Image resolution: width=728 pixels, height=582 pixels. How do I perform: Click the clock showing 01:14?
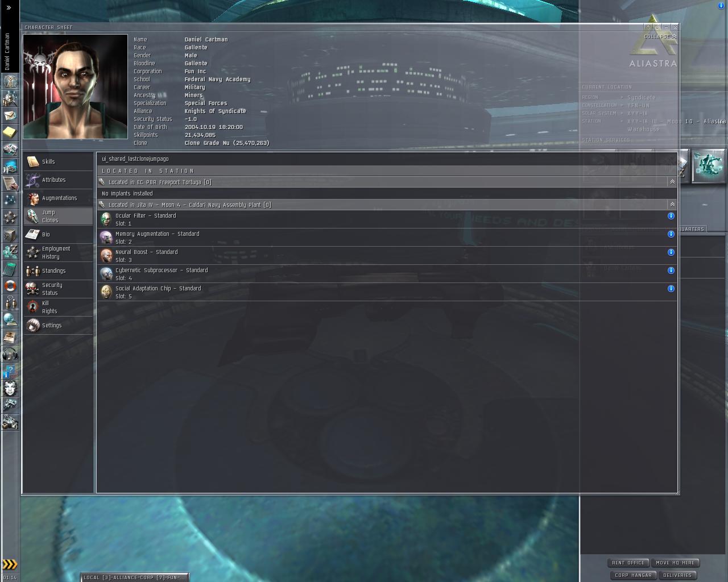point(10,577)
